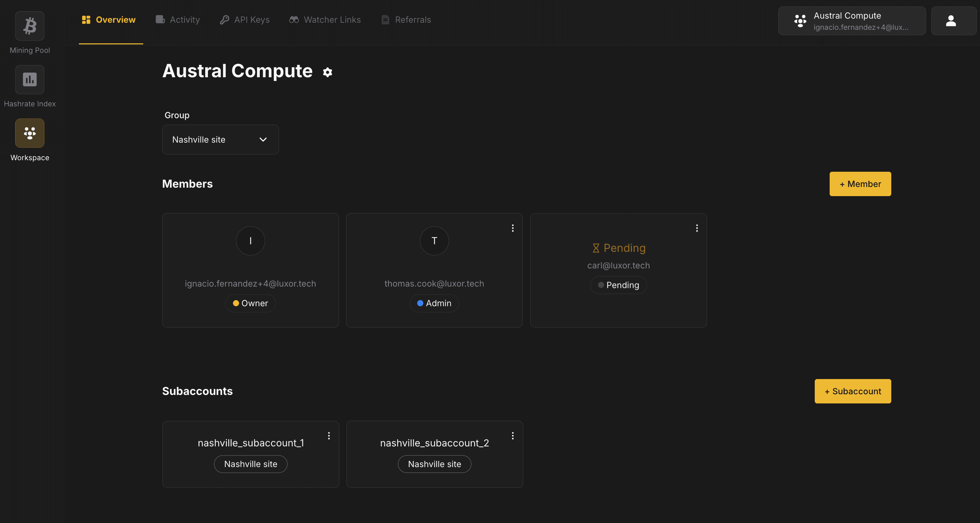
Task: Click the Activity tab icon
Action: tap(160, 19)
